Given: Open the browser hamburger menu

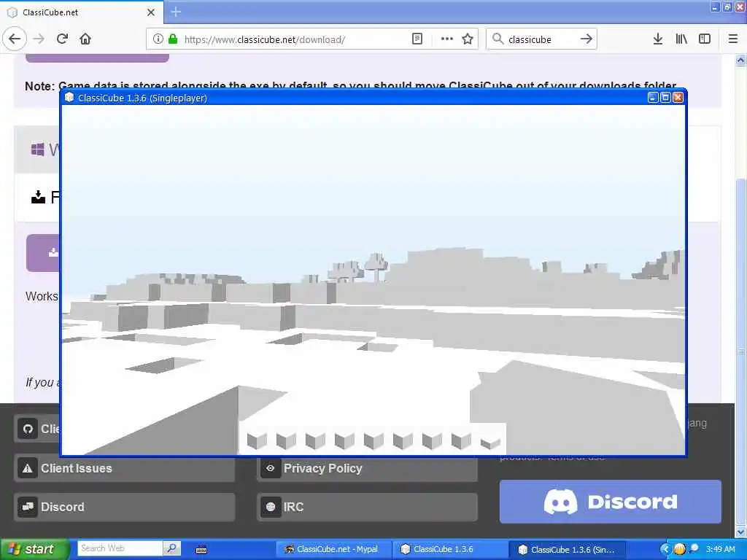Looking at the screenshot, I should click(x=733, y=39).
